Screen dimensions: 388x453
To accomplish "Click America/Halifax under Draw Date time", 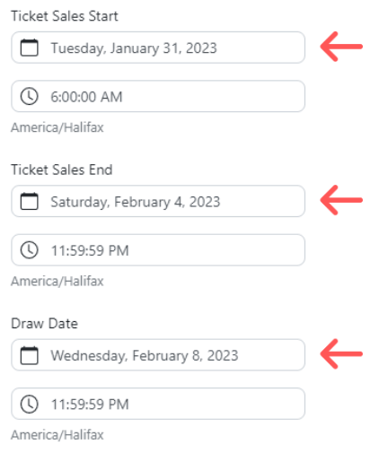I will [57, 435].
